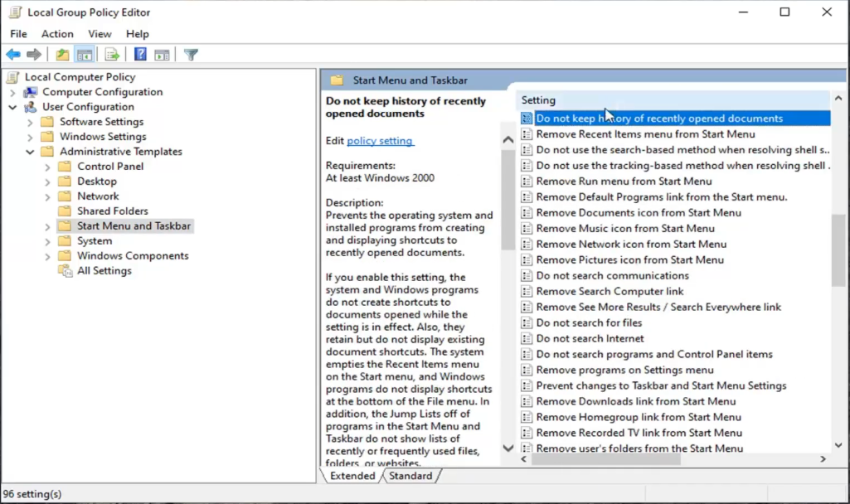Click the Setting column header
This screenshot has width=850, height=504.
click(673, 100)
